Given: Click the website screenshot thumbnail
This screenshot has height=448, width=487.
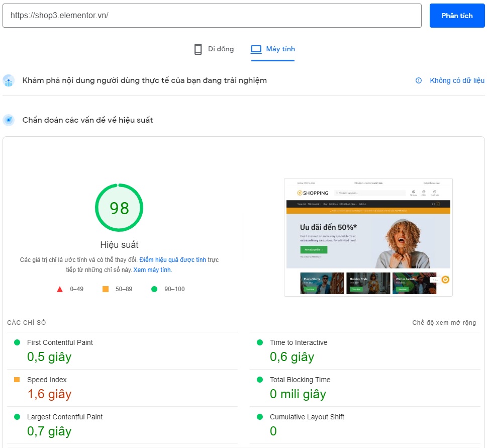Looking at the screenshot, I should tap(368, 237).
